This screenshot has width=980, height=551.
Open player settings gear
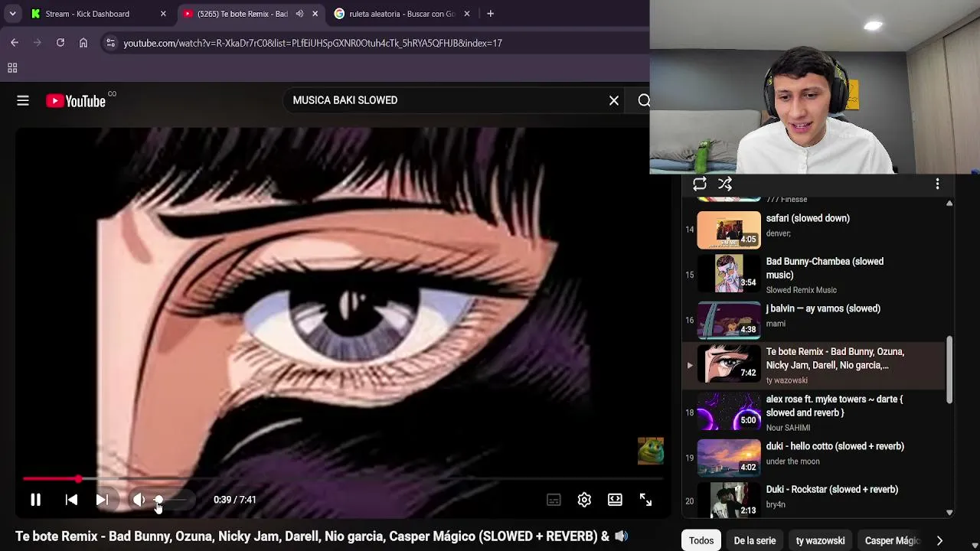[584, 500]
